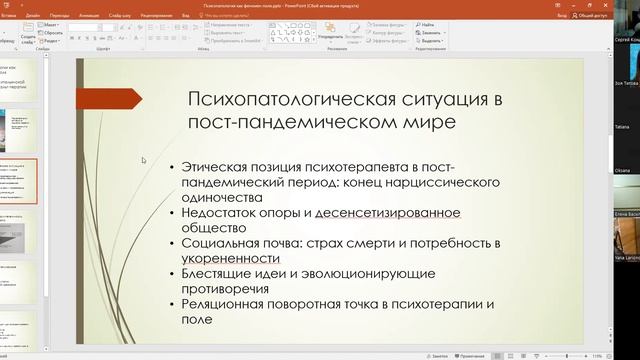Click the Найти (Find) button
The width and height of the screenshot is (640, 360).
point(425,25)
